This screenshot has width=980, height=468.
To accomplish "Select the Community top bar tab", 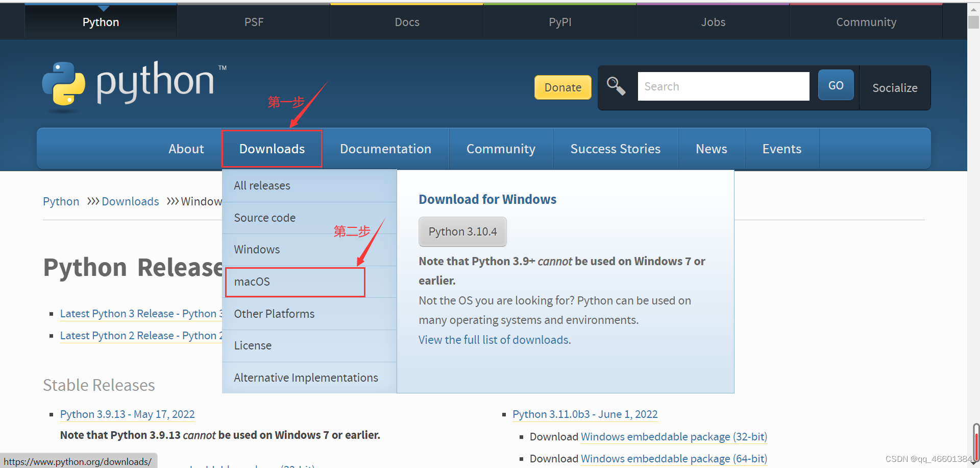I will 866,22.
